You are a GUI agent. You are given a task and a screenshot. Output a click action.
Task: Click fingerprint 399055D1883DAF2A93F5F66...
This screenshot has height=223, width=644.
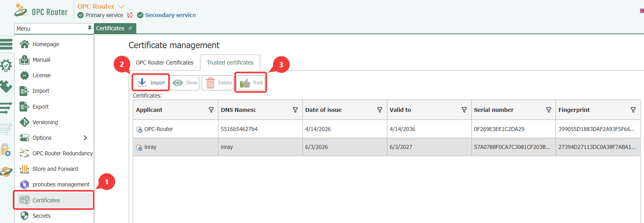point(597,129)
